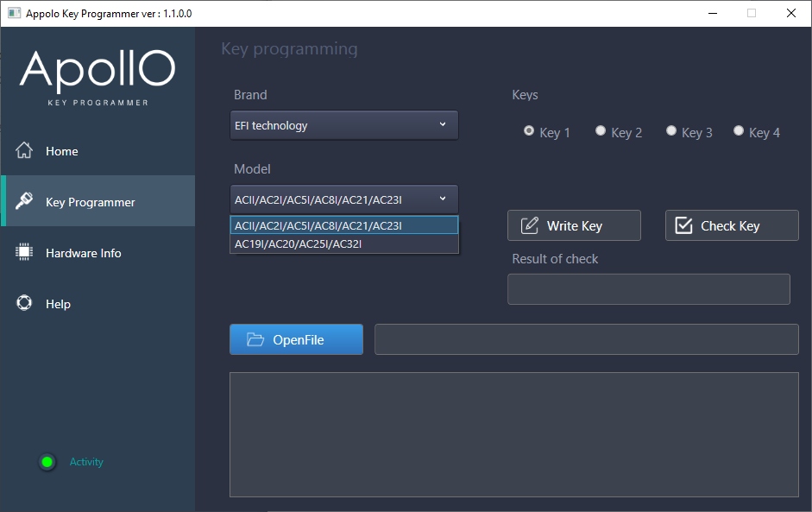Click the folder icon on OpenFile

tap(255, 339)
